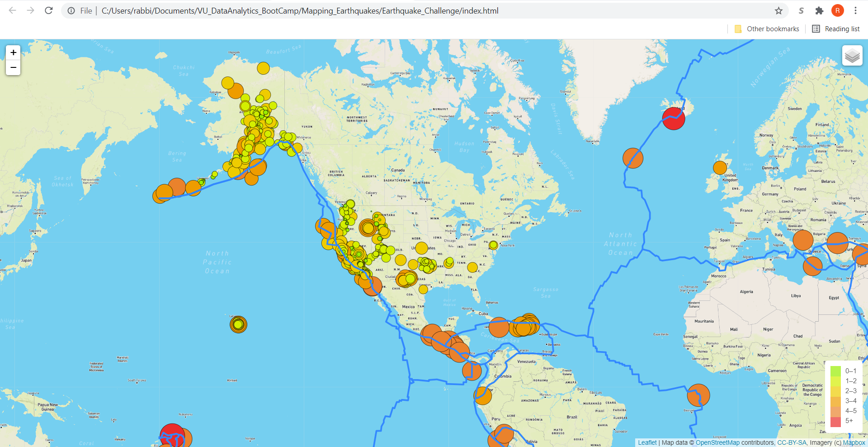Click the 'Hudson Bay' map label
Screen dimensions: 868x447
pyautogui.click(x=464, y=147)
